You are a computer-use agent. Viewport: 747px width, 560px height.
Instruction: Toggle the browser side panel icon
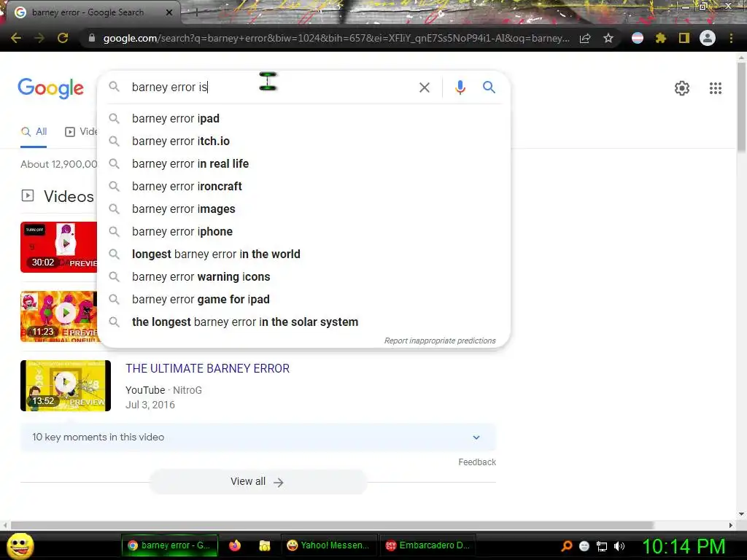point(684,38)
